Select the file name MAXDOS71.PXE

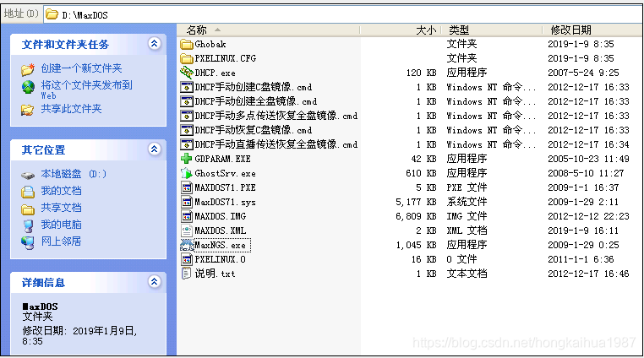click(225, 187)
